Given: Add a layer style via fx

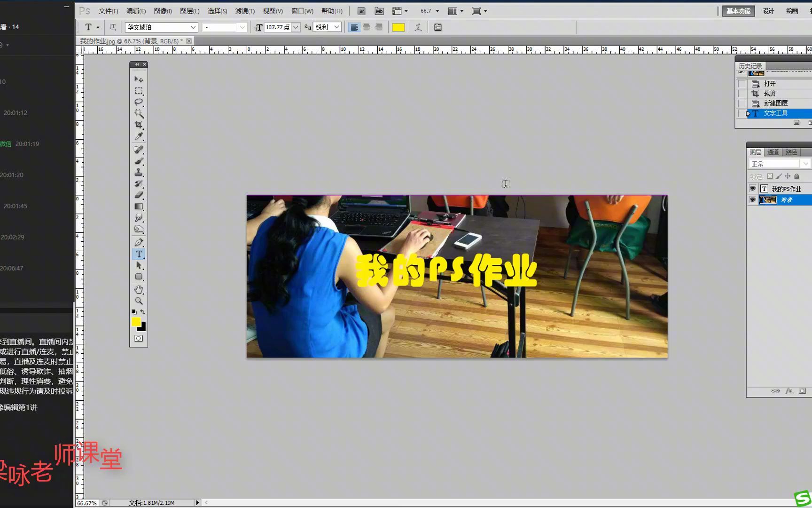Looking at the screenshot, I should 789,391.
